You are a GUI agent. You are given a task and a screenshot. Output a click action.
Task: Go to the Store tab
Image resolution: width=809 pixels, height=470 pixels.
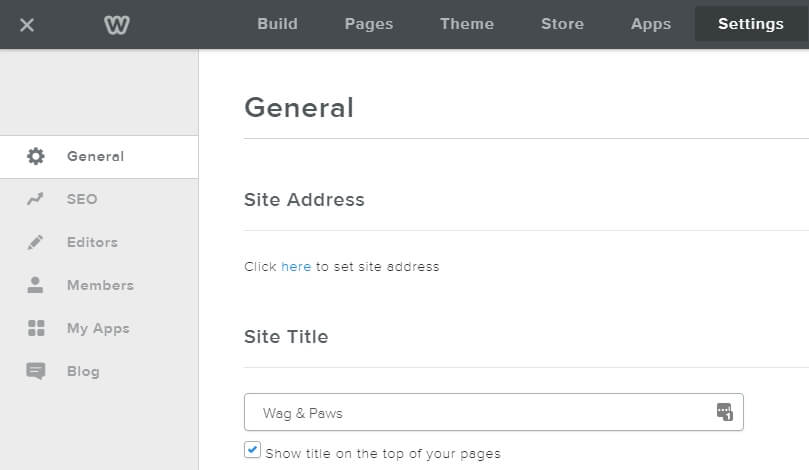(562, 24)
